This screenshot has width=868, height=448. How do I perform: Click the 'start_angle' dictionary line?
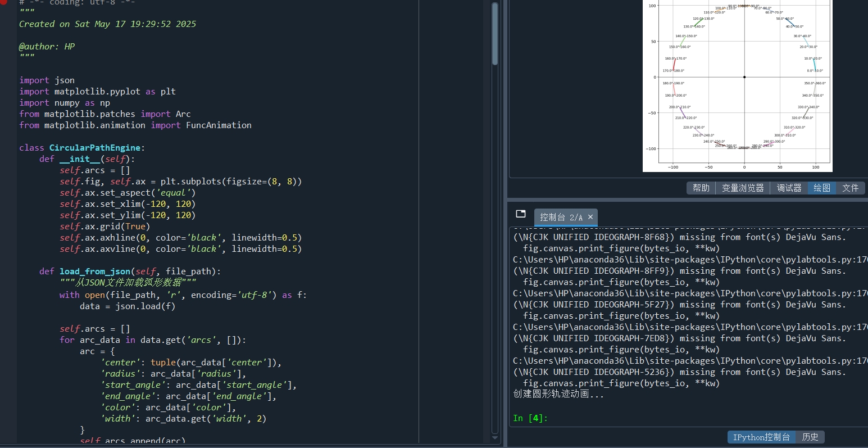(198, 385)
